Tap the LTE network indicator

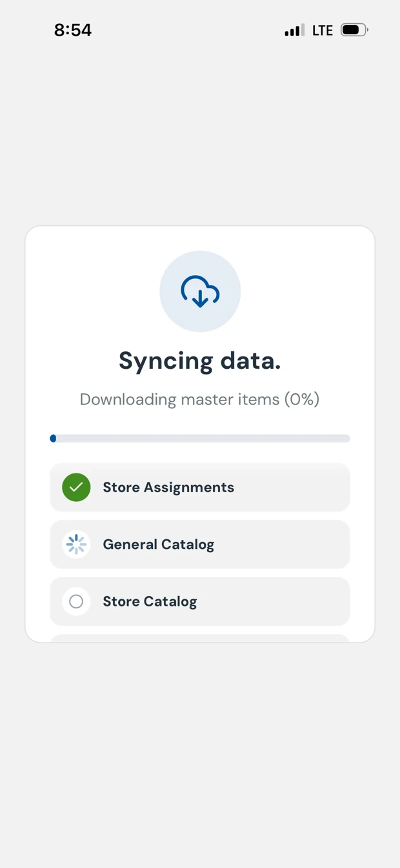tap(323, 30)
